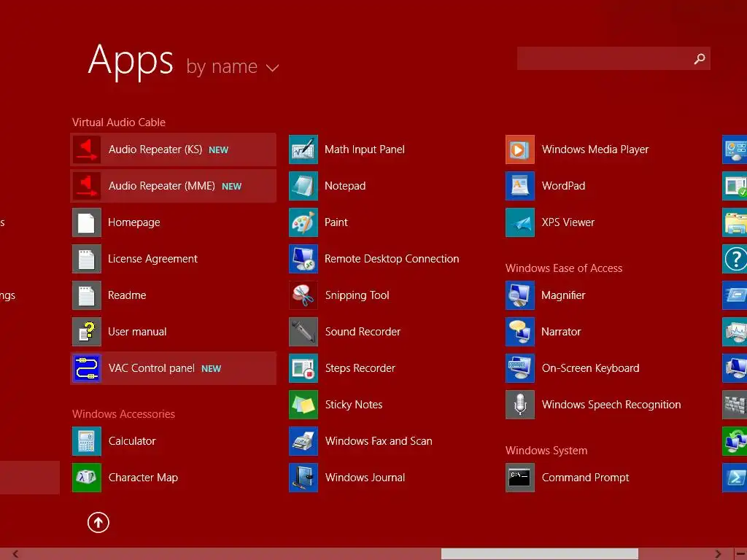Open Audio Repeater (KS) icon
The height and width of the screenshot is (560, 747).
point(87,149)
